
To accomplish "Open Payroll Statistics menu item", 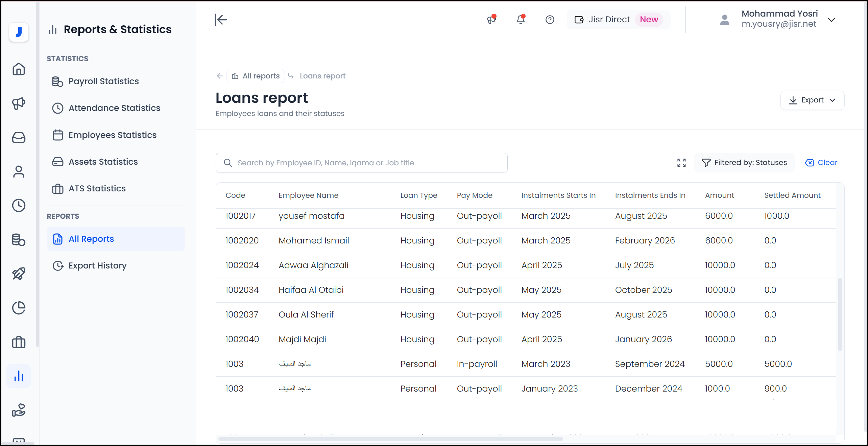I will 103,81.
